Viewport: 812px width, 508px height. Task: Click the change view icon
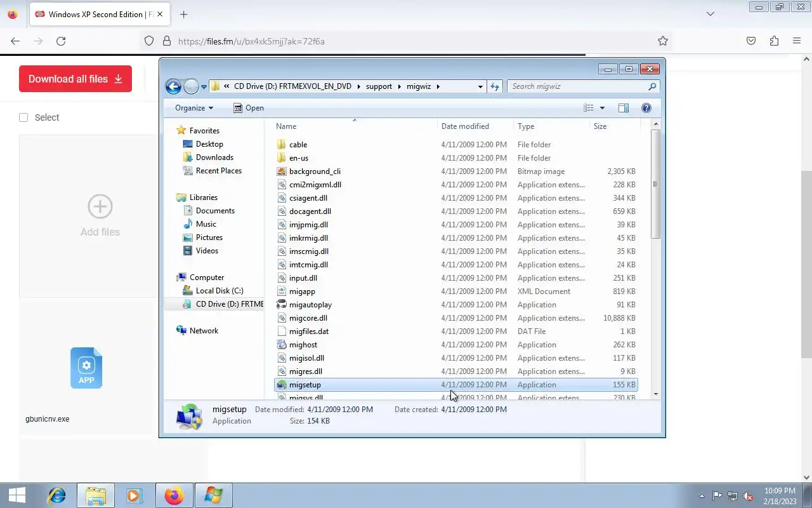(589, 108)
